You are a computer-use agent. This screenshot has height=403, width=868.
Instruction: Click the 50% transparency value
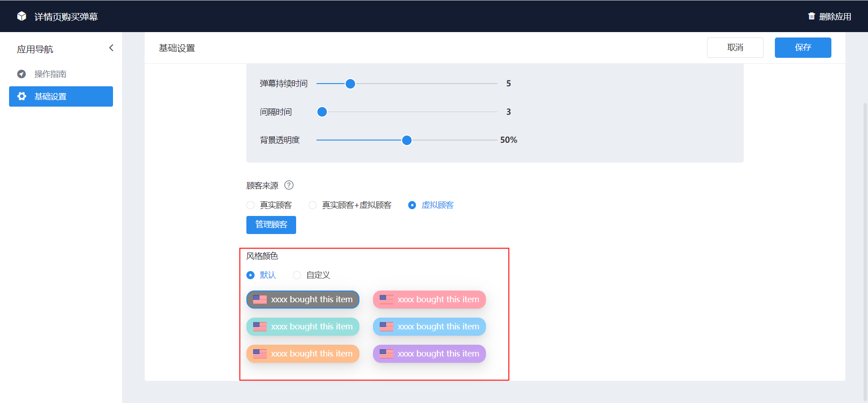[509, 140]
